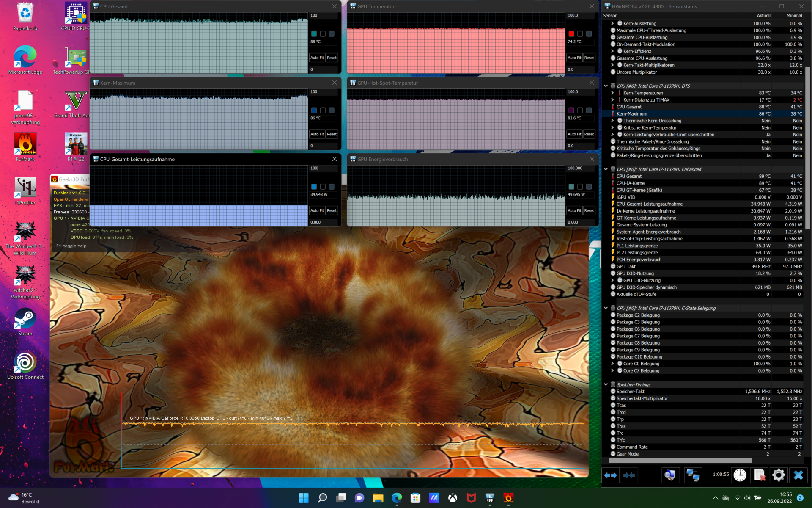
Task: Collapse Speicher-Timings sensor group
Action: click(x=606, y=384)
